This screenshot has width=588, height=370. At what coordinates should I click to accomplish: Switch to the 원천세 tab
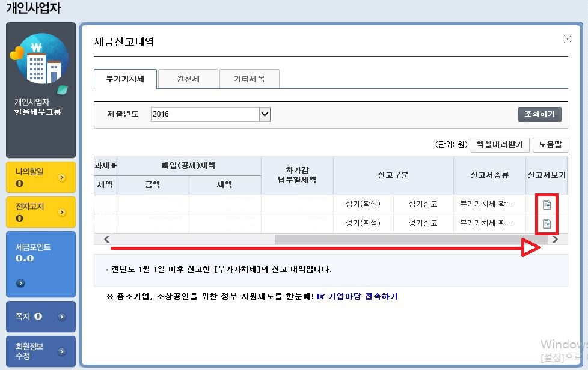click(x=188, y=79)
